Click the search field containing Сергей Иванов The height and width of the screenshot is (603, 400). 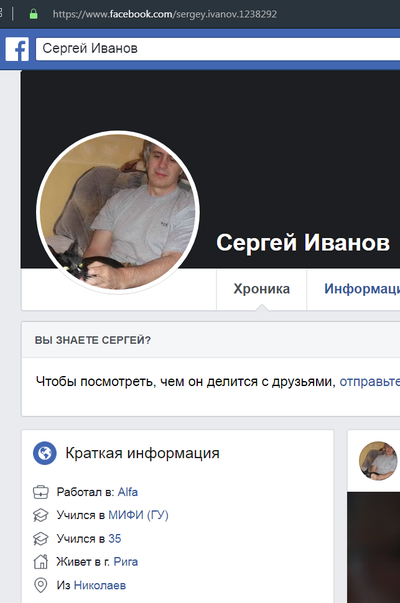[218, 49]
